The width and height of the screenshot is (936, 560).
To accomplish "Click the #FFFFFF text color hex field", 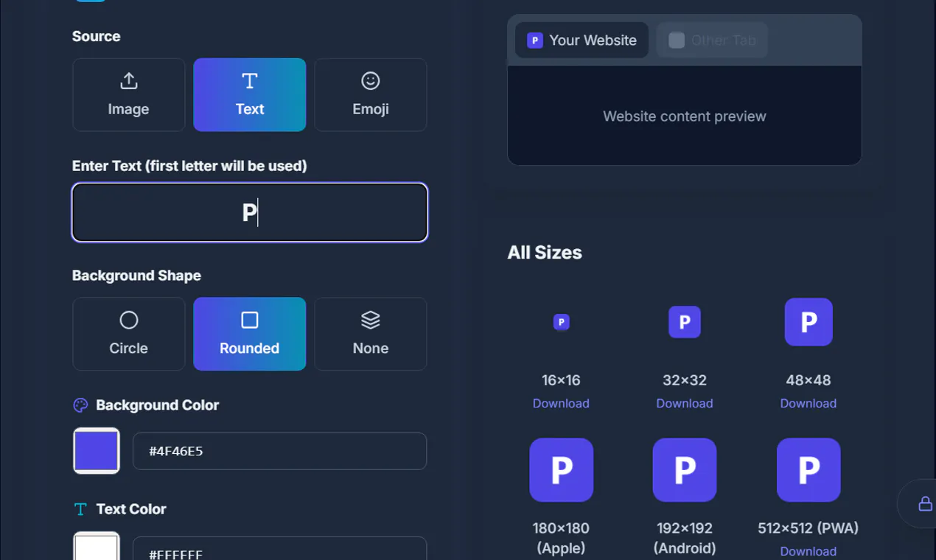I will point(279,549).
